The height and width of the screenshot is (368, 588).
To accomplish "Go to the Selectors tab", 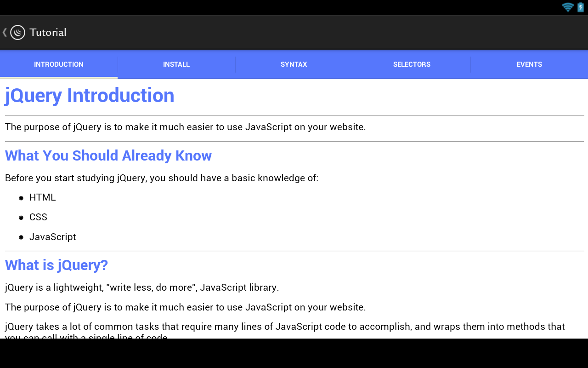I will (412, 64).
